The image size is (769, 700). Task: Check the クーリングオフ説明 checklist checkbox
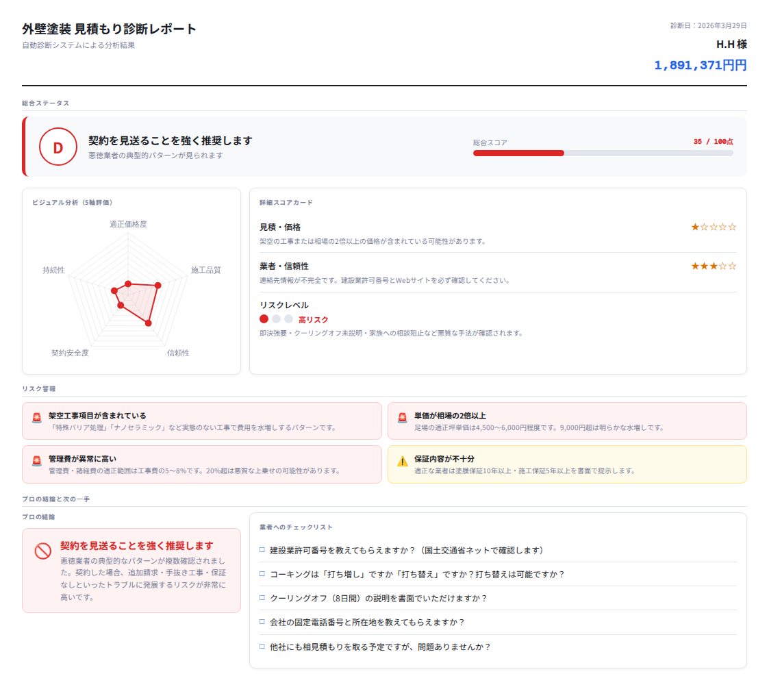pyautogui.click(x=262, y=597)
